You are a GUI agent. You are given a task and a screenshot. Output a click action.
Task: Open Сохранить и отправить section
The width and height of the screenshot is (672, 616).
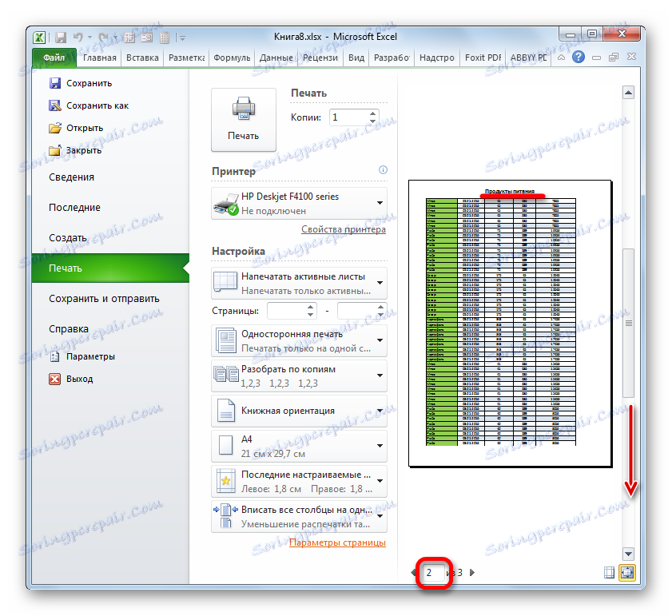pos(104,298)
